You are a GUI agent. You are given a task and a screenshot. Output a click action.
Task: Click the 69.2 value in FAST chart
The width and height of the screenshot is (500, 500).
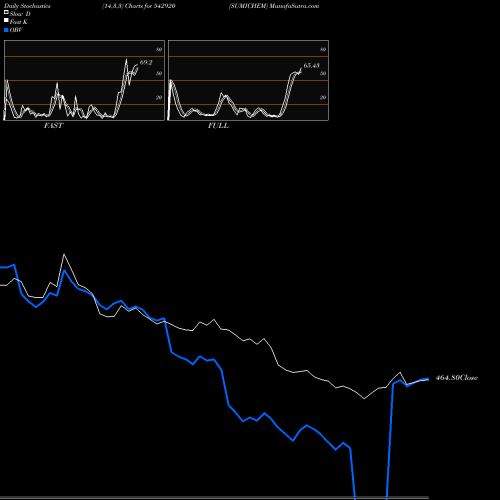pos(146,62)
